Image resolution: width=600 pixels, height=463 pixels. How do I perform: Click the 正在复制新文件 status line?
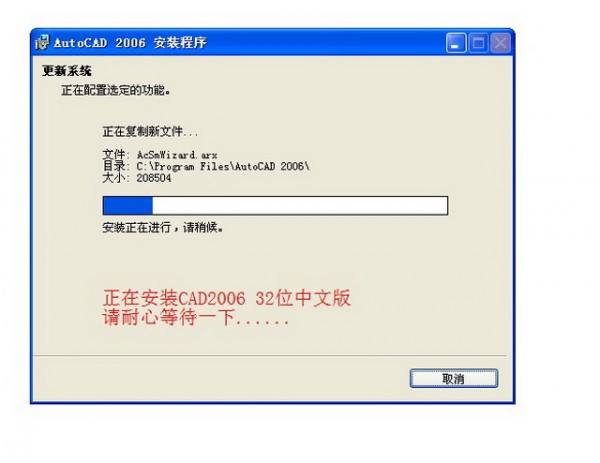tap(150, 132)
